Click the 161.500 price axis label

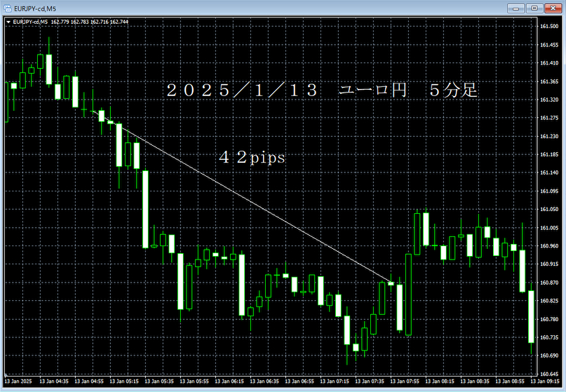coord(549,27)
